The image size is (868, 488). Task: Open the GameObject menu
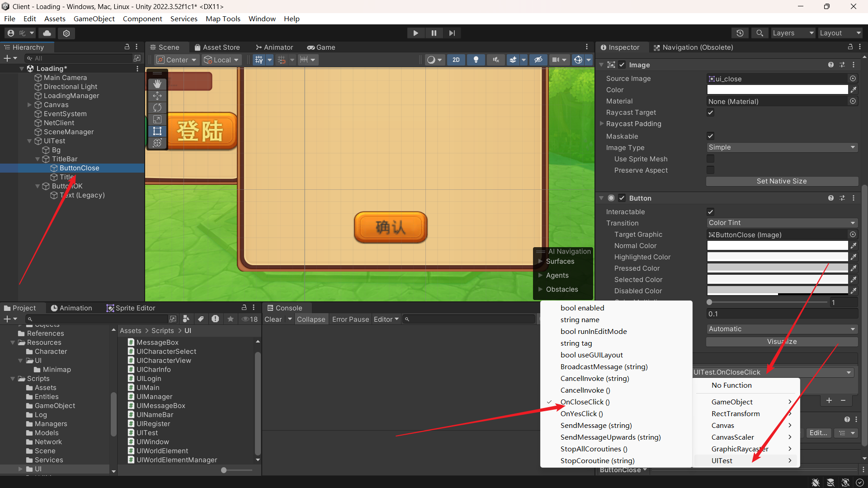94,19
